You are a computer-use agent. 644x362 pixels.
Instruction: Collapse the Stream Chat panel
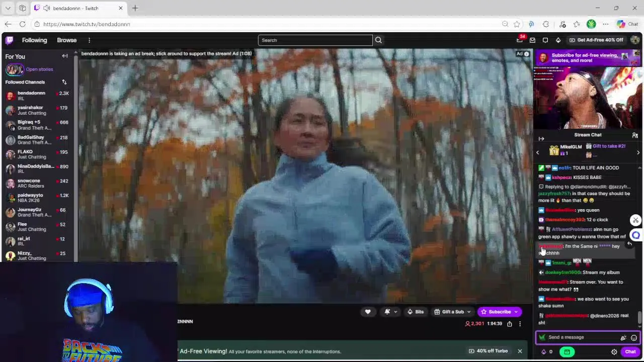(x=541, y=139)
